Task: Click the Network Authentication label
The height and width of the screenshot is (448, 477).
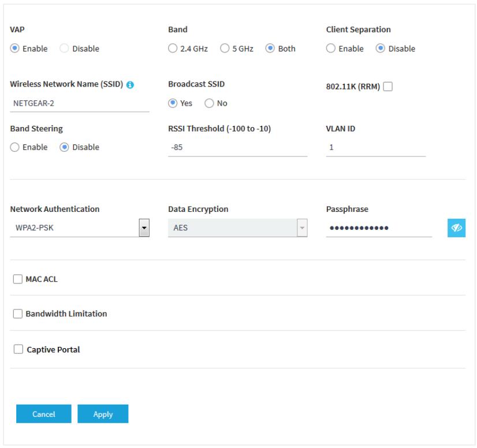Action: click(x=55, y=209)
